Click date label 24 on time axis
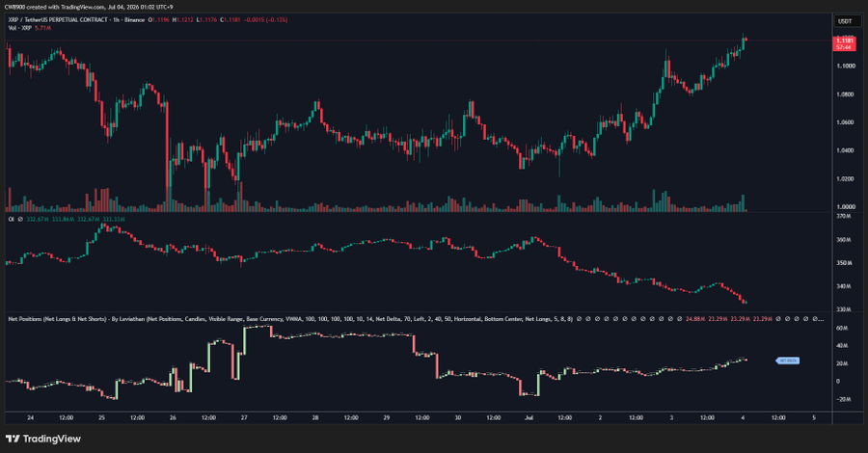This screenshot has height=453, width=868. 31,417
